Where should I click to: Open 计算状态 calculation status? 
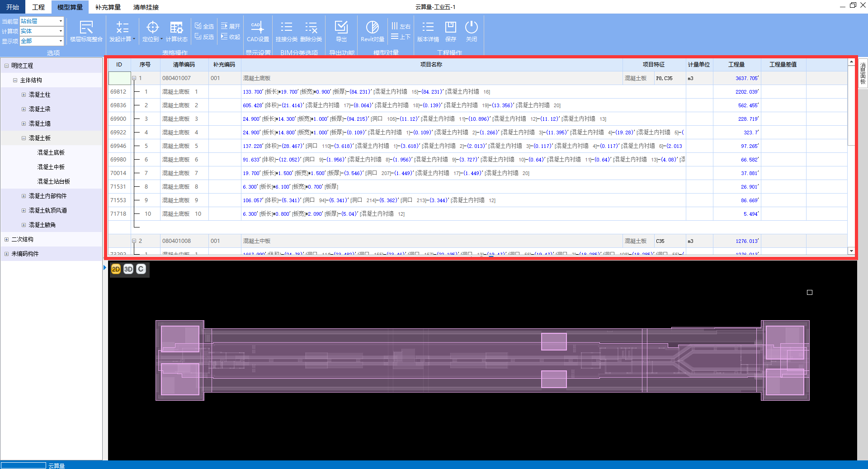176,31
